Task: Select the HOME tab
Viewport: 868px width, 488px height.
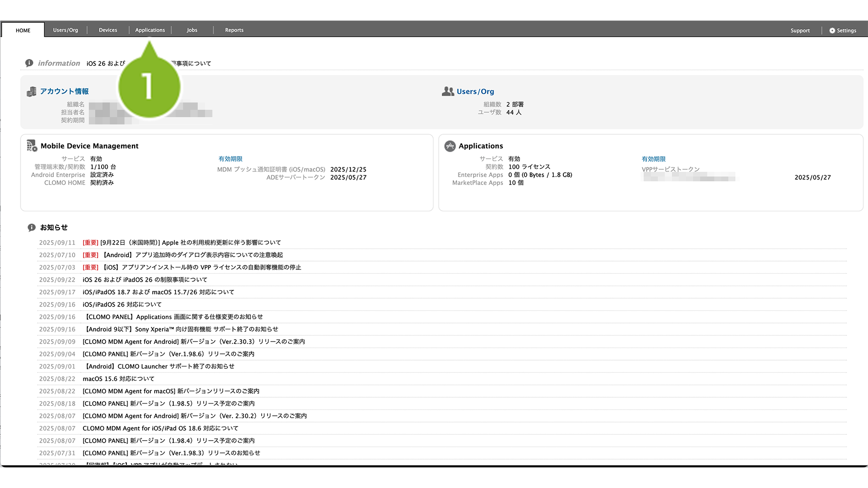Action: [x=23, y=30]
